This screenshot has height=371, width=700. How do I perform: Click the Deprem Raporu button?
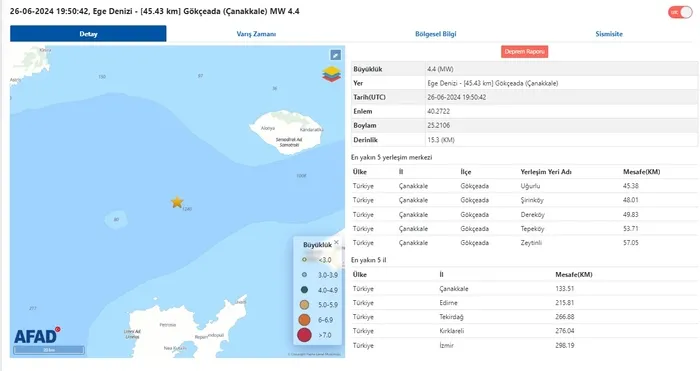pos(525,52)
